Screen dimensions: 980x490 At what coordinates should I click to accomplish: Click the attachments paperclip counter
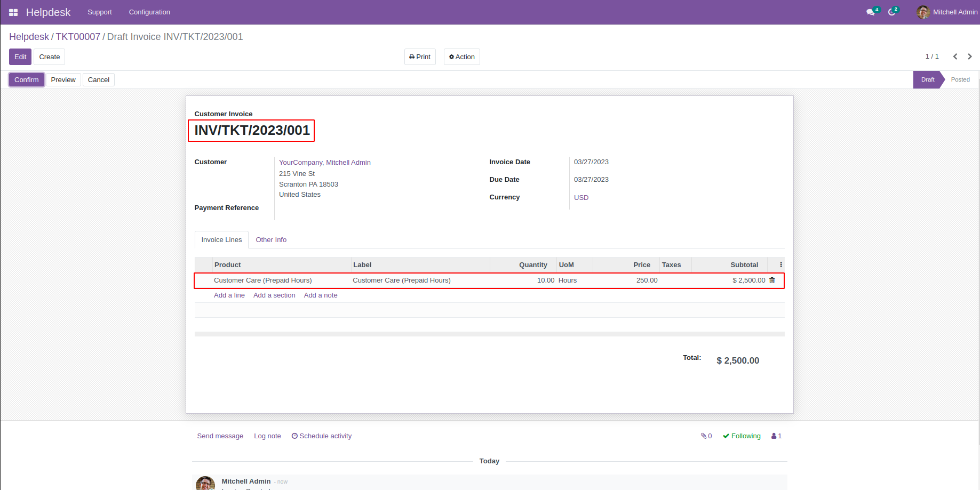(706, 436)
